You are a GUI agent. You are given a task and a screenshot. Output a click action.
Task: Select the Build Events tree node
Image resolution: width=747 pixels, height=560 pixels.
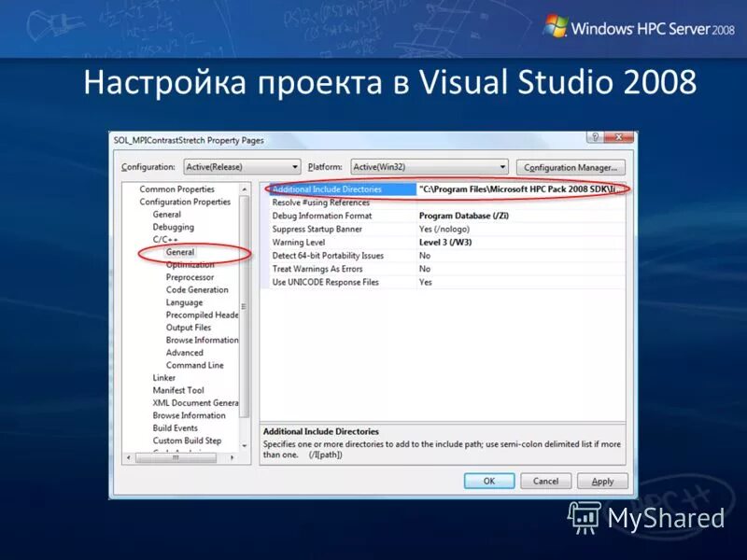pos(176,428)
